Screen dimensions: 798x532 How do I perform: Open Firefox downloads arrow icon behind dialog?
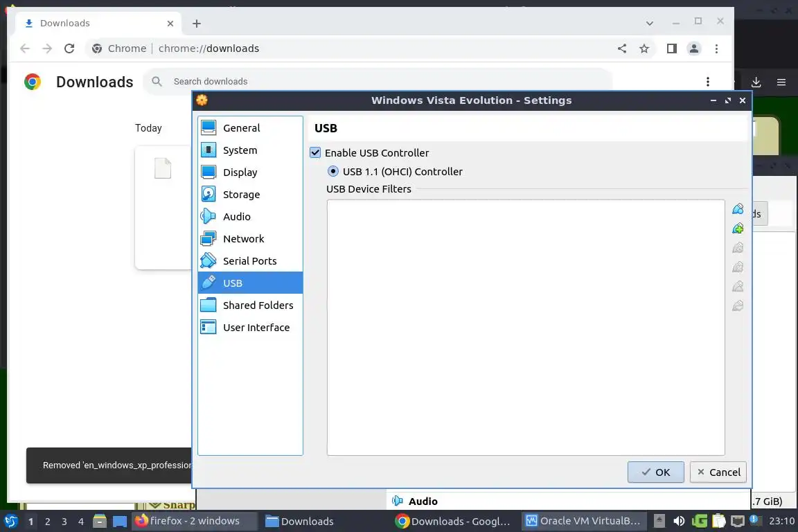[756, 82]
